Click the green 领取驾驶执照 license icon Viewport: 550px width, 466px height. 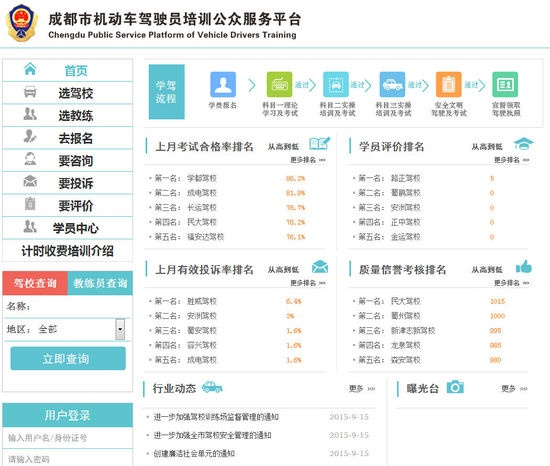[505, 85]
